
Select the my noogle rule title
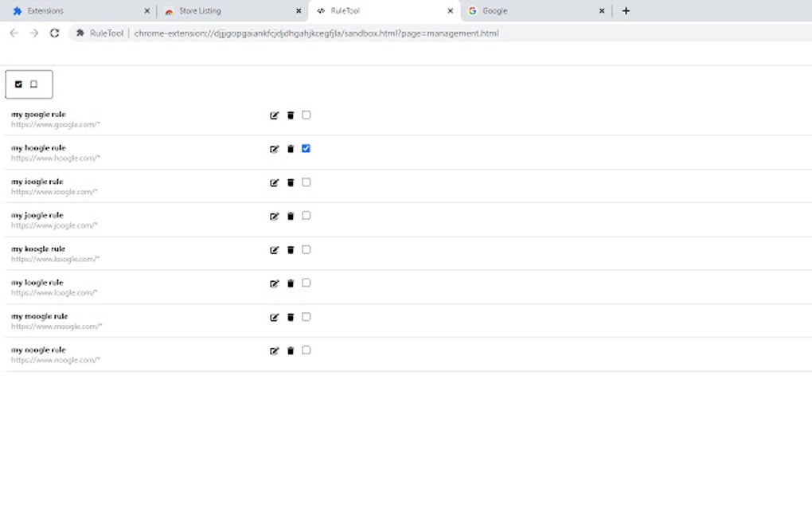click(x=38, y=350)
